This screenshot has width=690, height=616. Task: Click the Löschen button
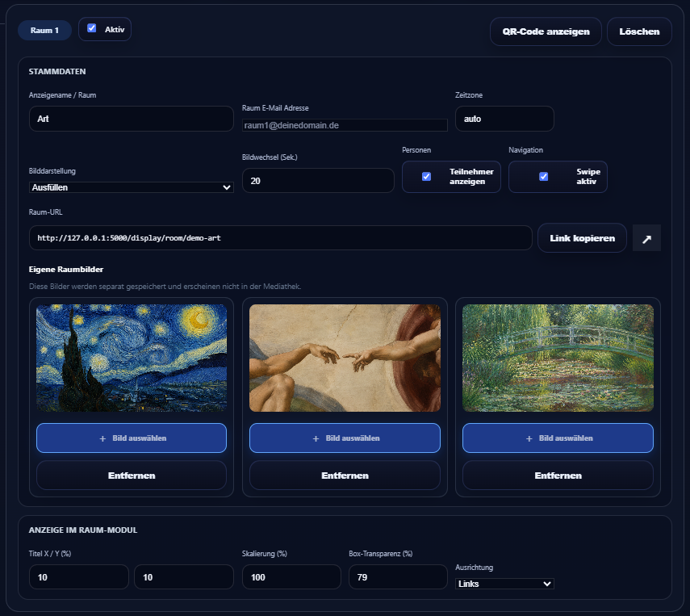pyautogui.click(x=639, y=31)
